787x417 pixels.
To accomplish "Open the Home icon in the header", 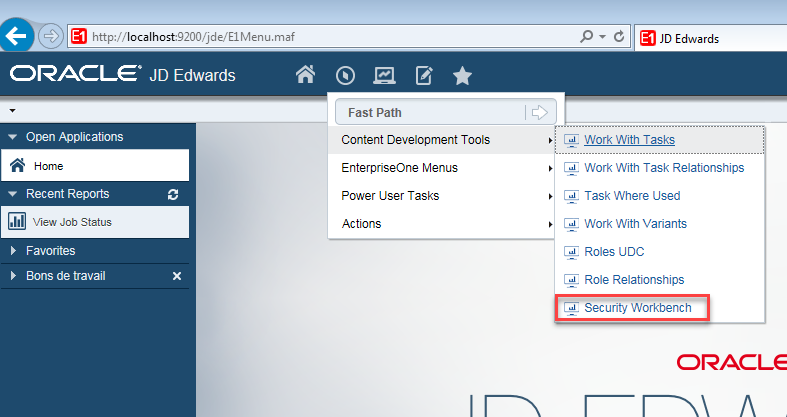I will click(305, 75).
